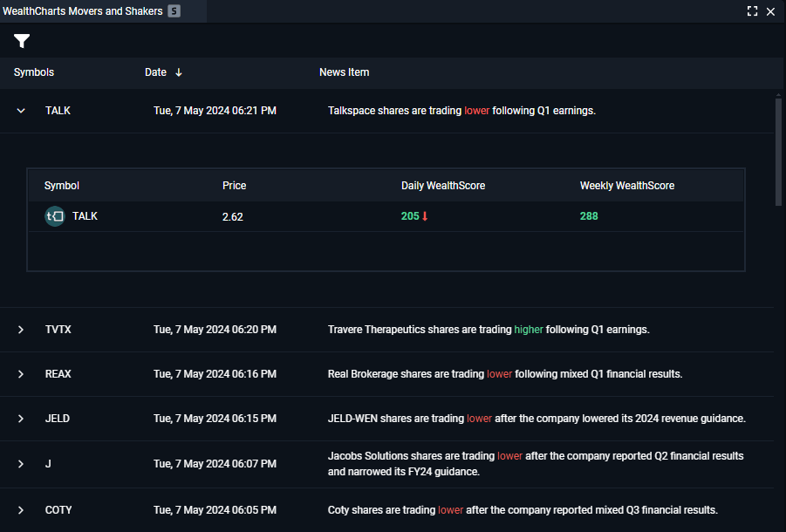The height and width of the screenshot is (532, 786).
Task: Click the vertical scrollbar thumb
Action: click(778, 152)
